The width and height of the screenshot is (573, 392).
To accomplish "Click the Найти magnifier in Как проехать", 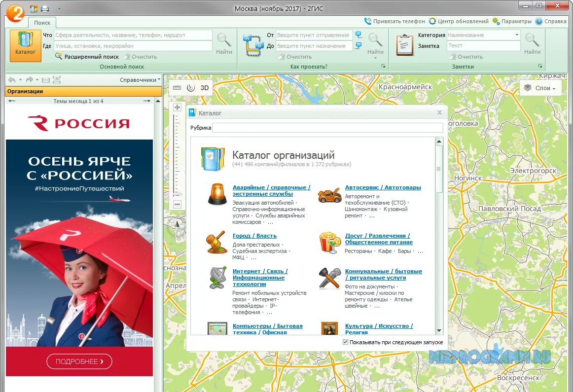I will (375, 43).
